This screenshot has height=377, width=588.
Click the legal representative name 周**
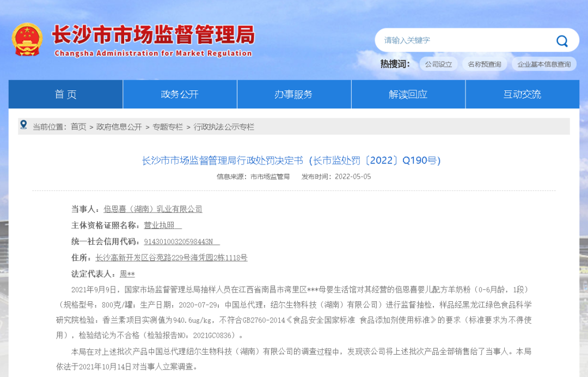[x=127, y=274]
